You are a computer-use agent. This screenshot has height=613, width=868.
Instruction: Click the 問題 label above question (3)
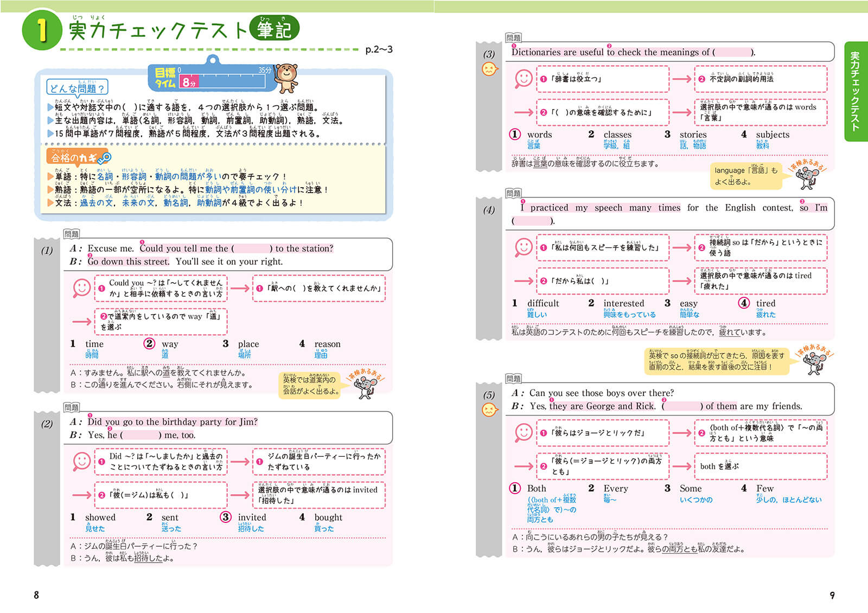click(x=513, y=37)
